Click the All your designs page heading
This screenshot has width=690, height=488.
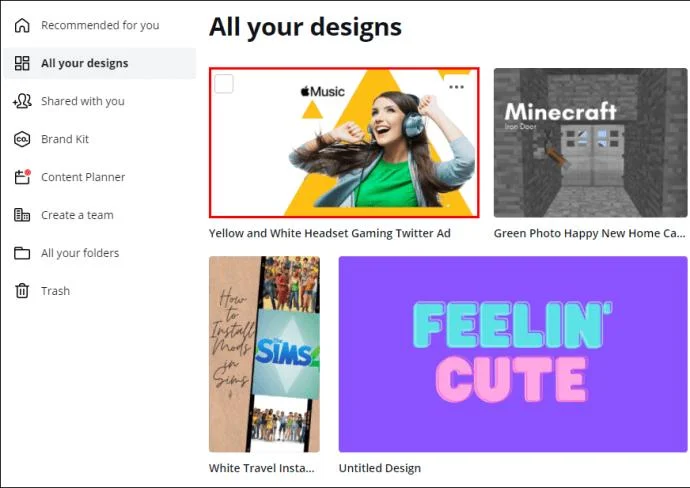pyautogui.click(x=305, y=27)
